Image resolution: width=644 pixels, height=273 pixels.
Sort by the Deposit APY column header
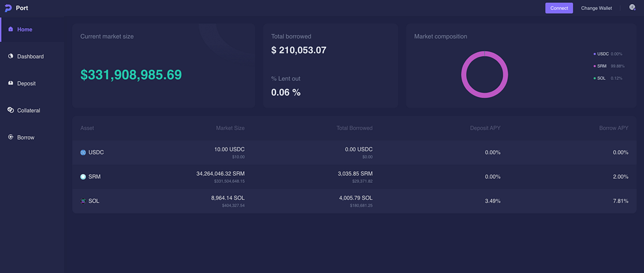tap(485, 128)
